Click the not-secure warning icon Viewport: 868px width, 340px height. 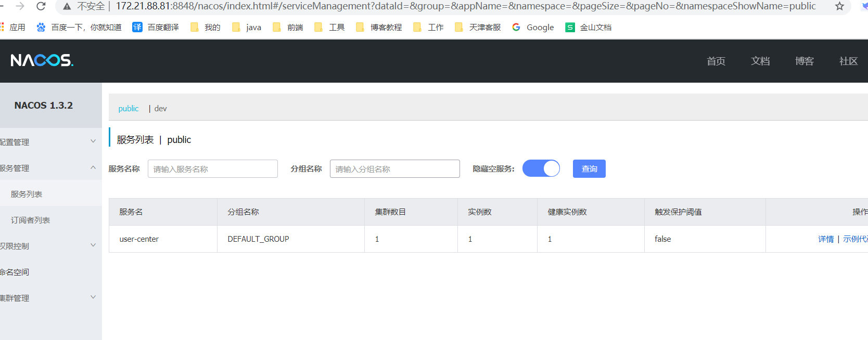[67, 6]
